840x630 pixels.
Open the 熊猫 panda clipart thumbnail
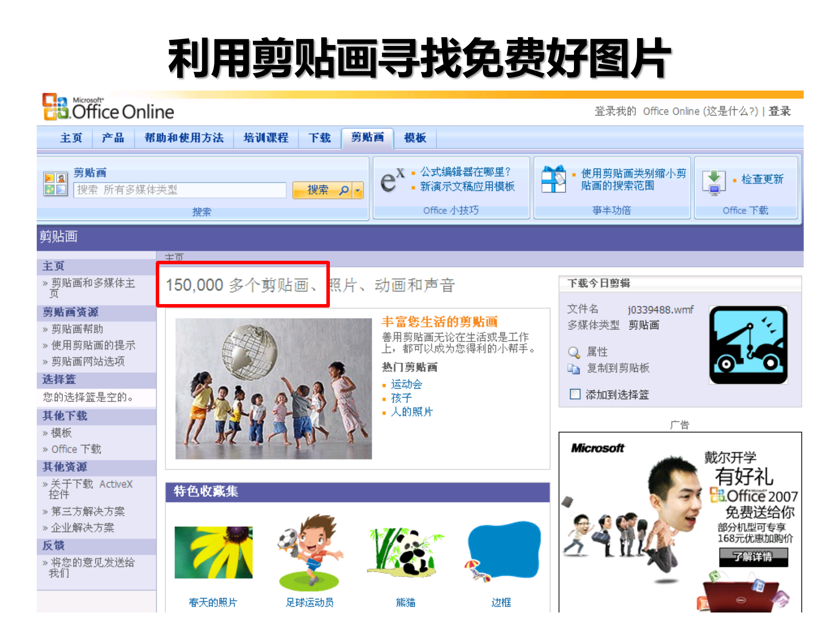pos(405,552)
